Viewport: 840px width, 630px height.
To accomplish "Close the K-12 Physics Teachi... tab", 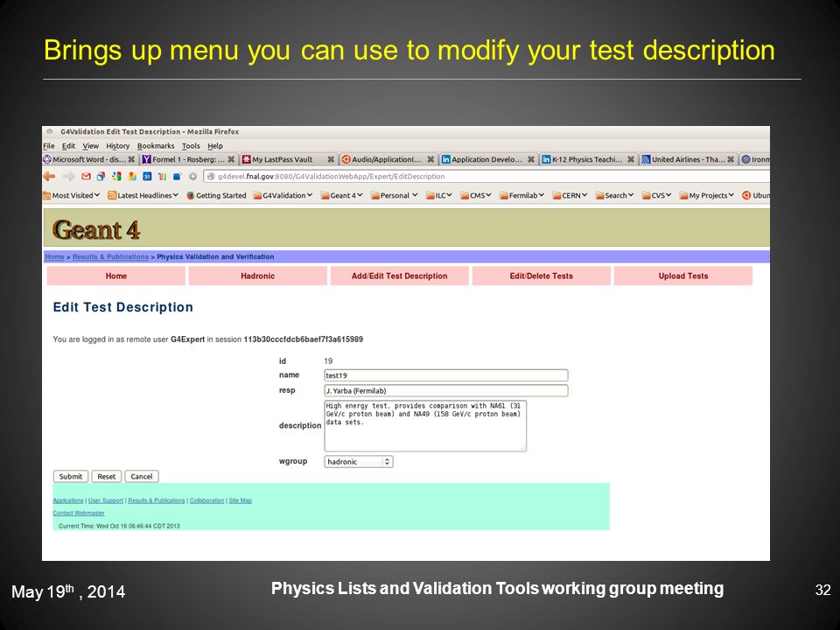I will pos(631,159).
